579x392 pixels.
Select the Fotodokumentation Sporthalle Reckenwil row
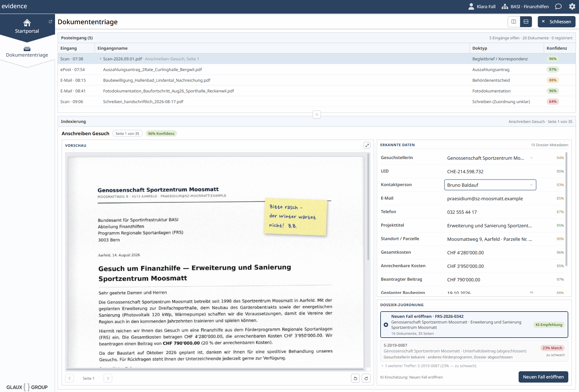tap(316, 91)
